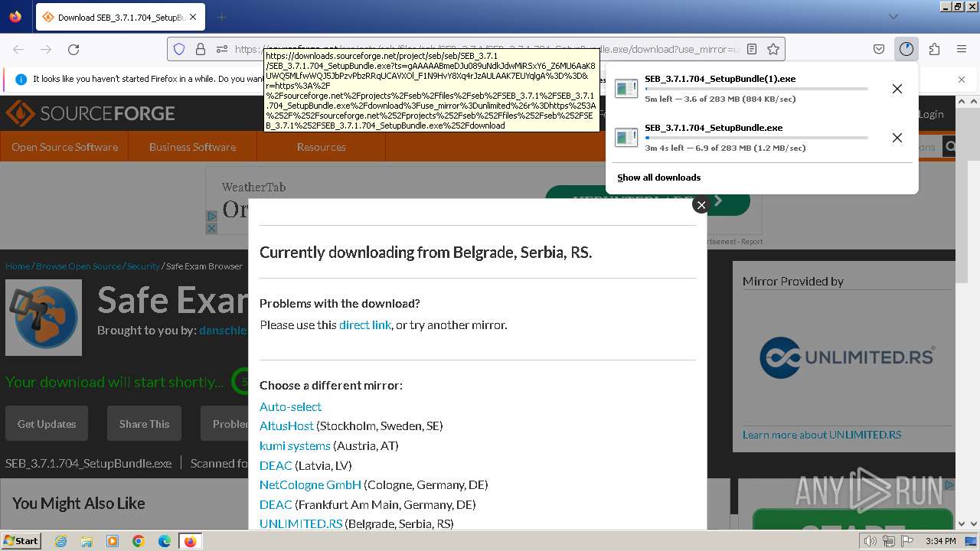Cancel the SEB_3.7.1.704_SetupBundle(1).exe download

pyautogui.click(x=897, y=89)
